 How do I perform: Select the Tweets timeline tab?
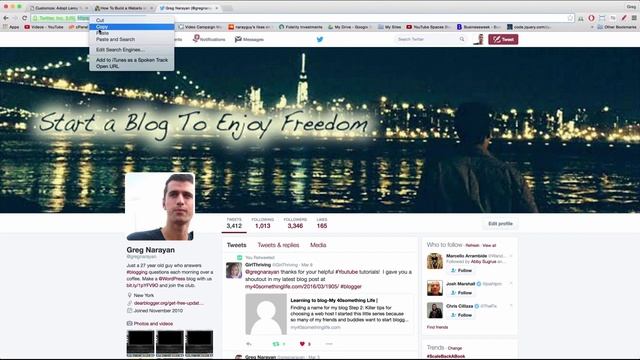[236, 245]
